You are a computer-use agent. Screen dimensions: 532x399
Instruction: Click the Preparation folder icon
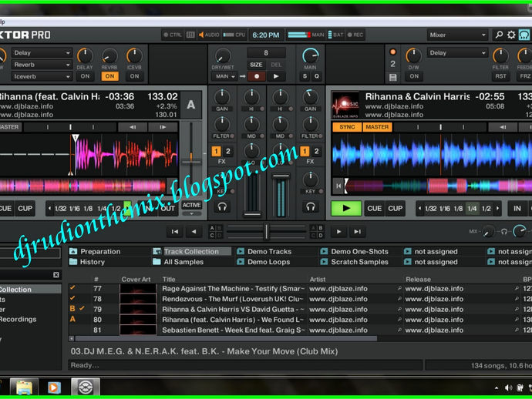pyautogui.click(x=73, y=251)
